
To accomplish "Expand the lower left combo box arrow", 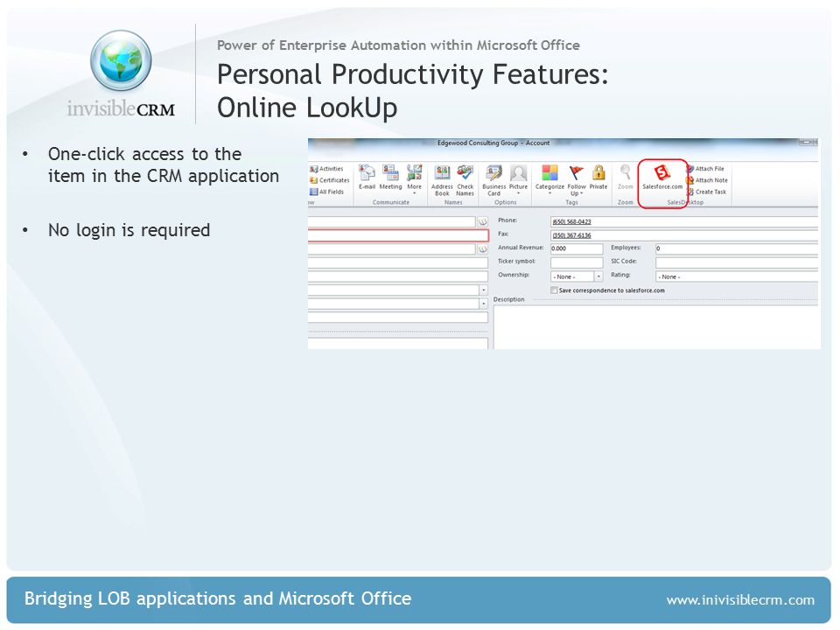I will 483,304.
